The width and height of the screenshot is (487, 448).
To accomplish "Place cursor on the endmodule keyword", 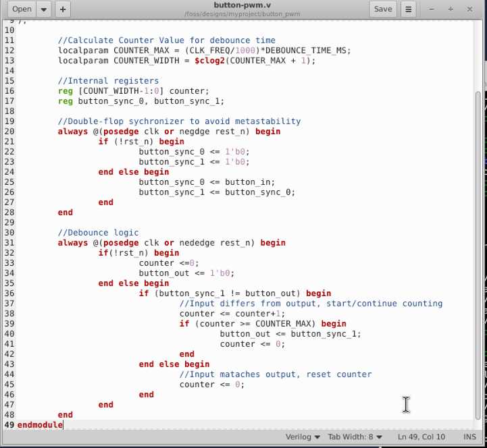I will pos(40,424).
